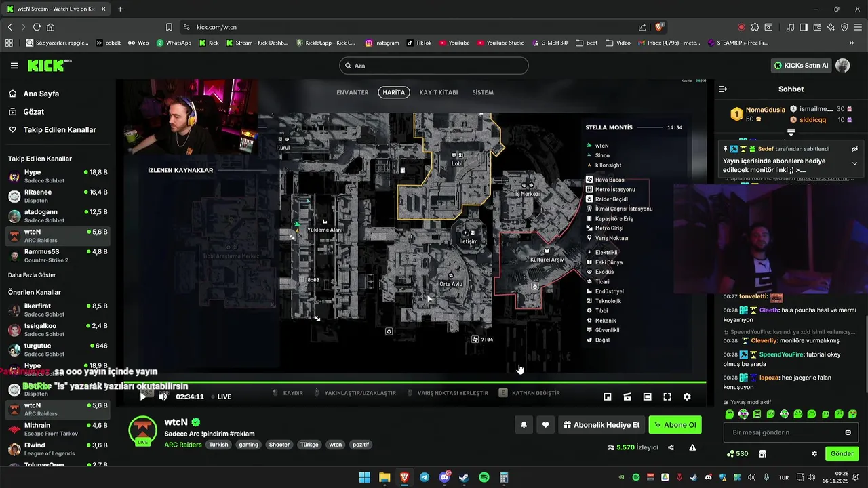Report stream with warning triangle icon
Viewport: 868px width, 488px height.
[x=692, y=447]
